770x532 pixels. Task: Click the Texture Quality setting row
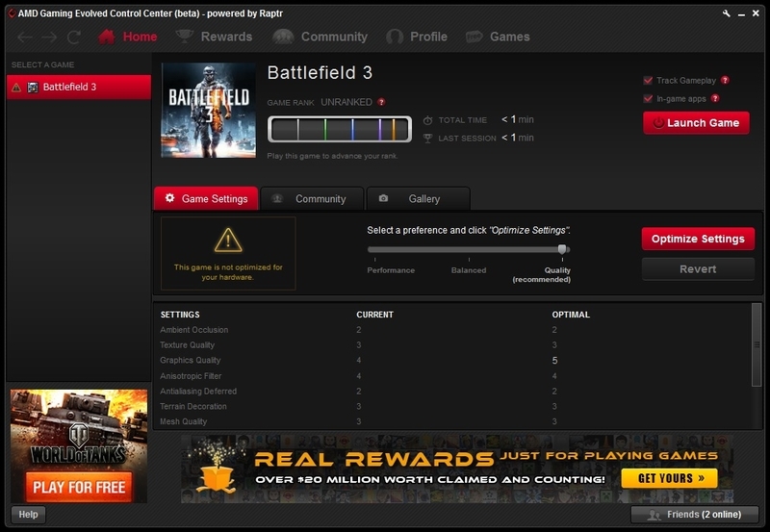click(x=451, y=345)
